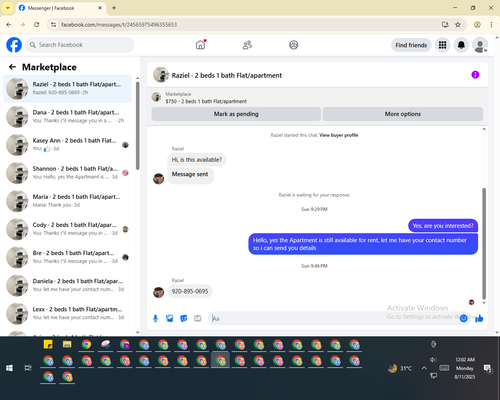Reload the page in the browser
The width and height of the screenshot is (500, 400).
(x=37, y=25)
